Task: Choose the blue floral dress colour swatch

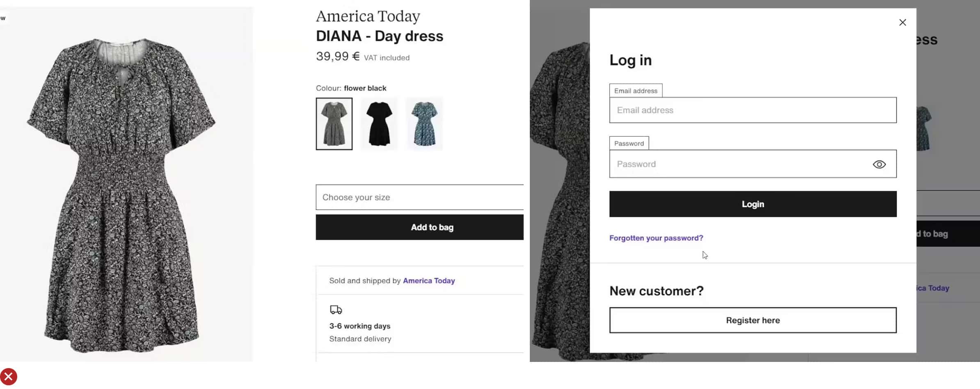Action: pos(424,124)
